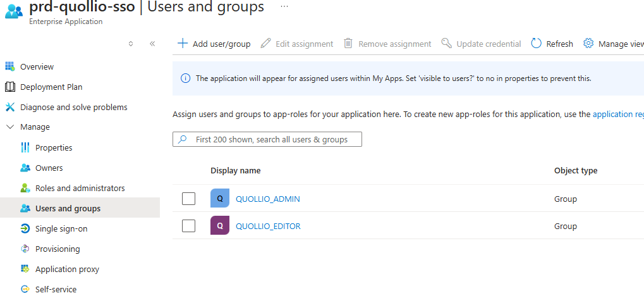Click the info icon in the banner
The width and height of the screenshot is (644, 298).
pos(186,78)
